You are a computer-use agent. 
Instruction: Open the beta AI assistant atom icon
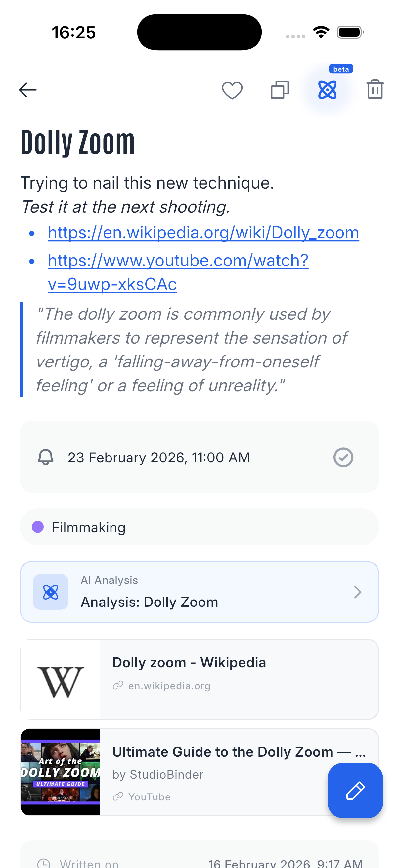pos(327,90)
